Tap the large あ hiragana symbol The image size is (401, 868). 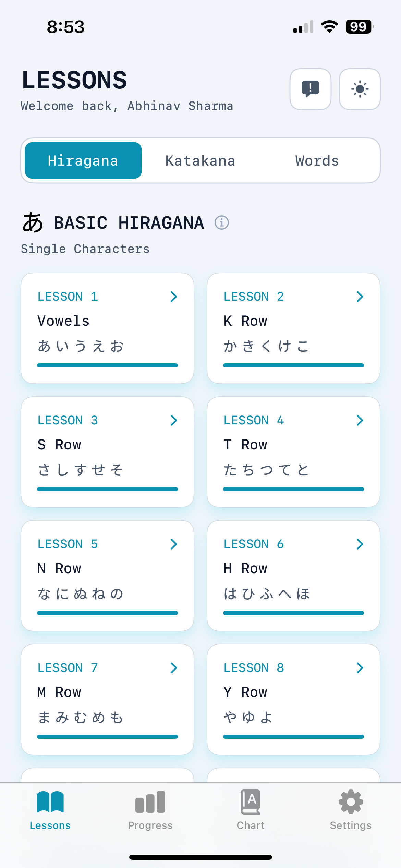33,222
